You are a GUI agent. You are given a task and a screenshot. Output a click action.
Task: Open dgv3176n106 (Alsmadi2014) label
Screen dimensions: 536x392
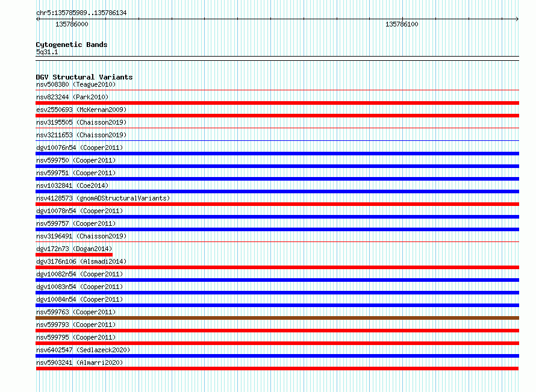click(81, 261)
